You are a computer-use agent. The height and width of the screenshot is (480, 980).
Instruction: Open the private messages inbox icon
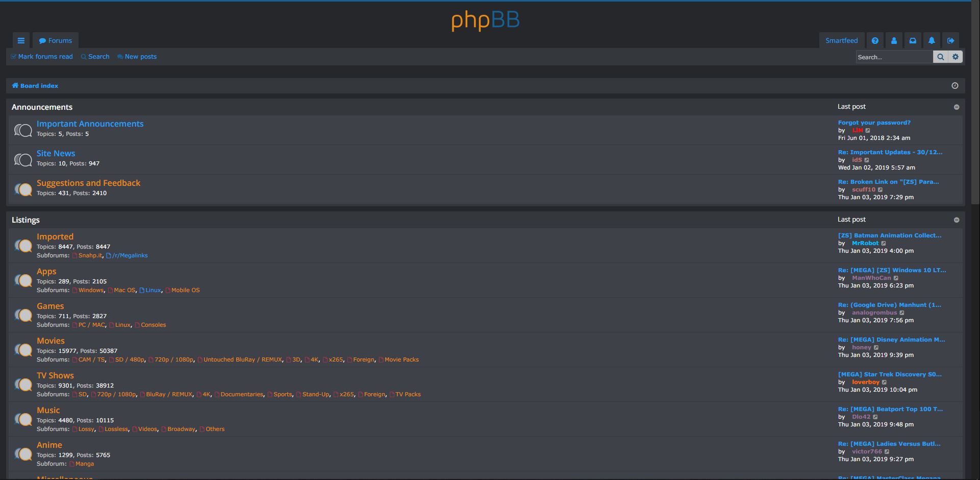(913, 40)
